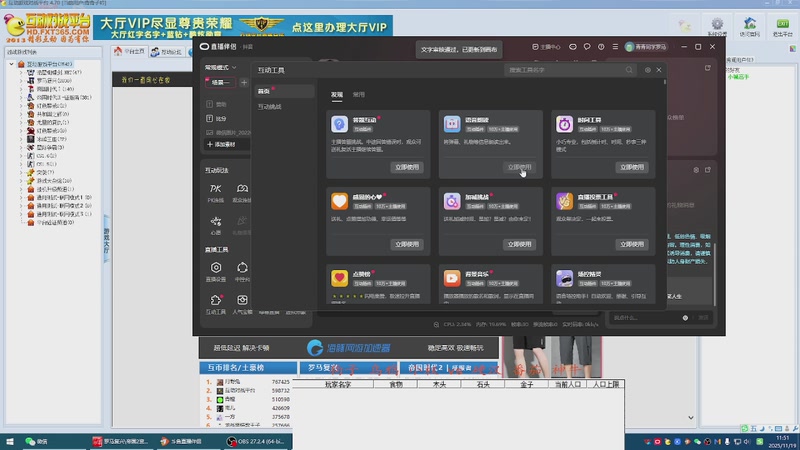Click the speech-bubble message icon in the title bar
Viewport: 800px width, 450px height.
[x=587, y=46]
